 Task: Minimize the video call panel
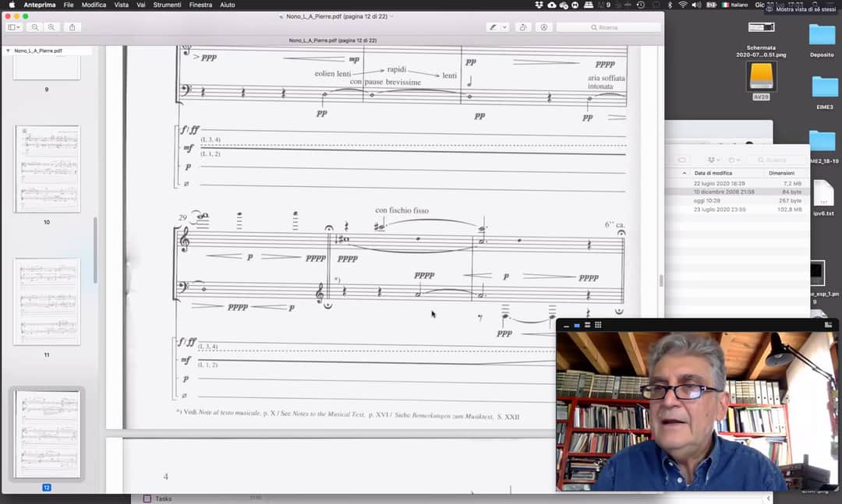566,326
